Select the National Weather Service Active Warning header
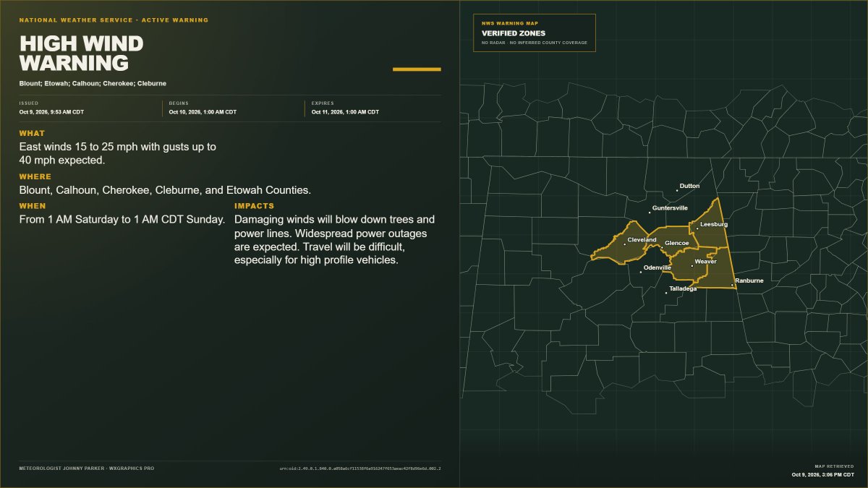Viewport: 868px width, 488px height. (114, 20)
